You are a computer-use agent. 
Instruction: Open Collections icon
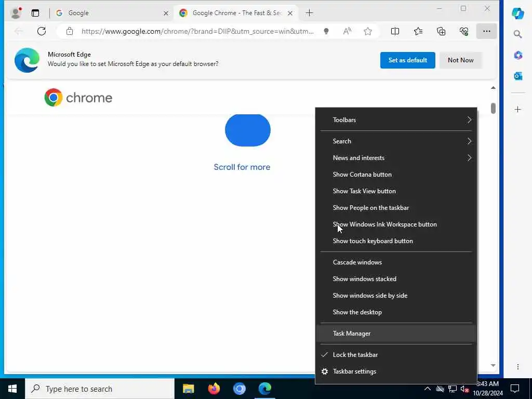(441, 31)
